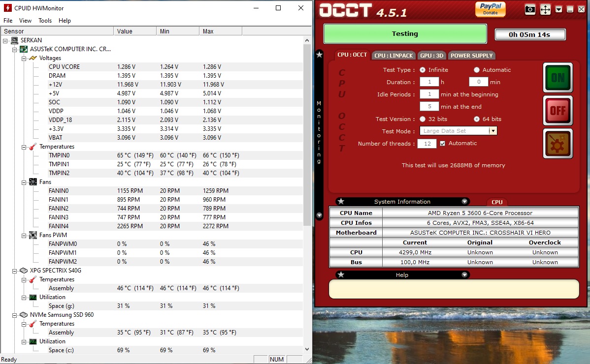
Task: Click the star icon in System Information header
Action: point(341,201)
